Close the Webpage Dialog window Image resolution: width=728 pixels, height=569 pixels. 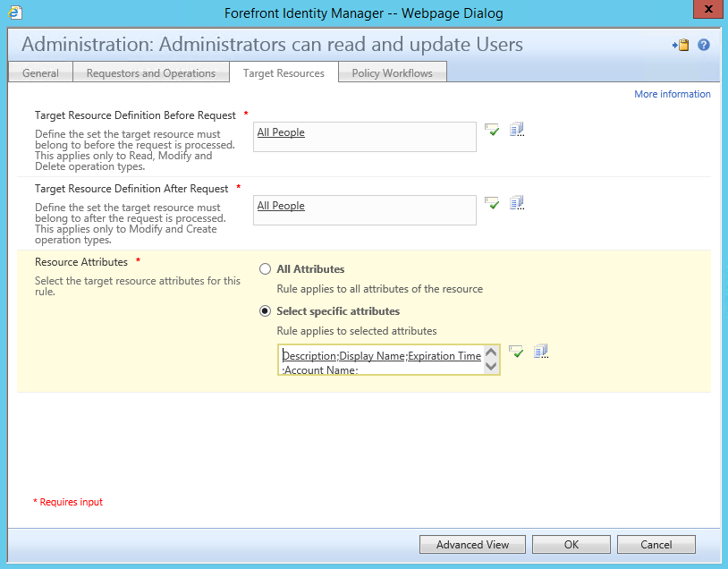[x=708, y=9]
